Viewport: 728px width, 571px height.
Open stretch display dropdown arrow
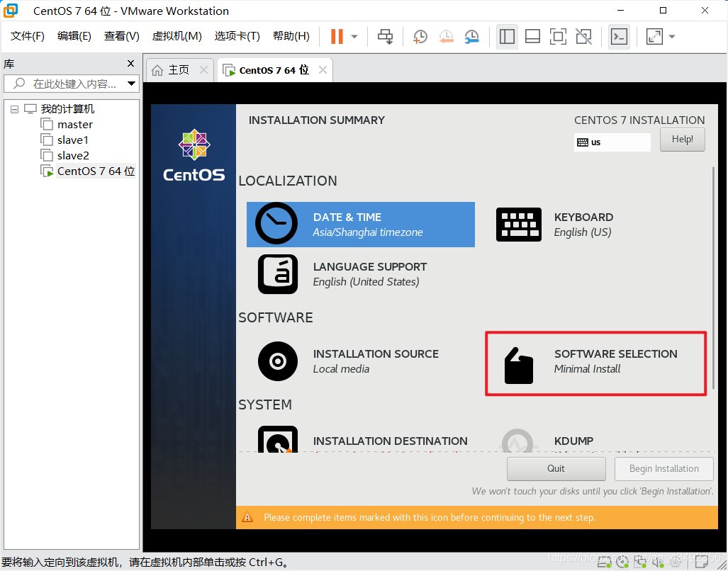[672, 37]
